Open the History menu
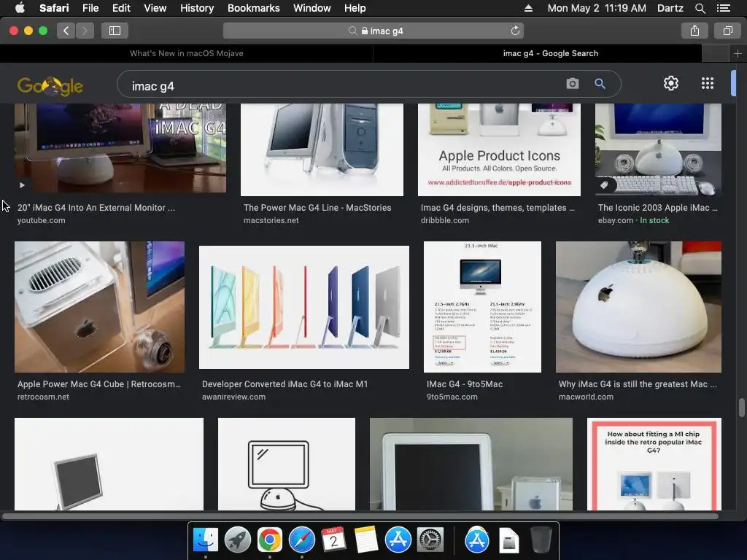 pos(197,8)
